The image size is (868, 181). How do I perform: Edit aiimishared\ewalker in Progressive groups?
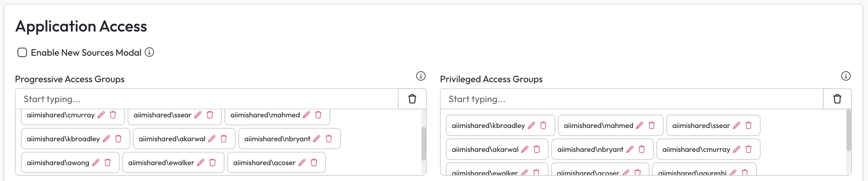pyautogui.click(x=201, y=163)
